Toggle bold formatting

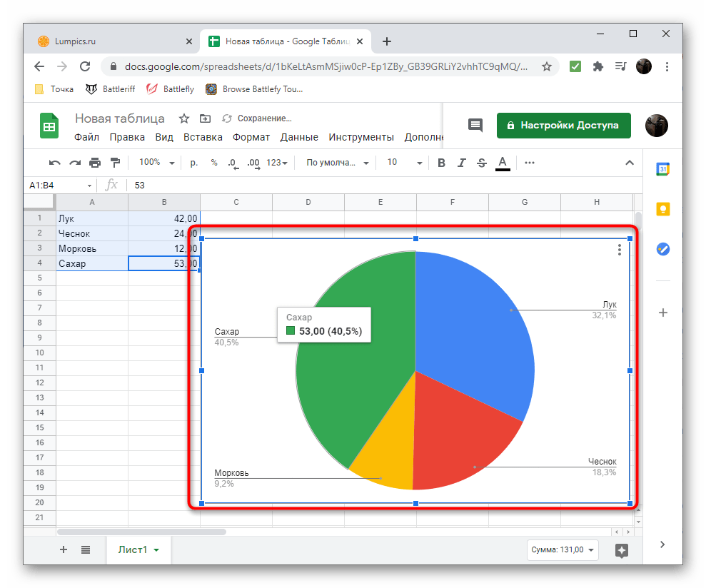[x=441, y=163]
